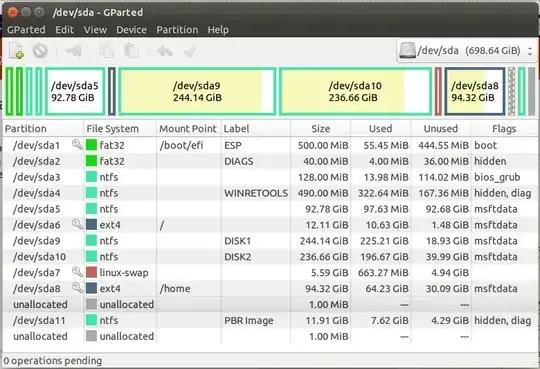This screenshot has height=369, width=540.
Task: Open the Device menu
Action: tap(131, 30)
